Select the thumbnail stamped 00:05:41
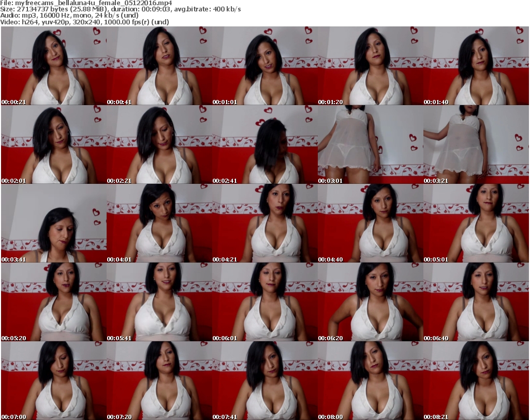The image size is (530, 420). (x=159, y=302)
